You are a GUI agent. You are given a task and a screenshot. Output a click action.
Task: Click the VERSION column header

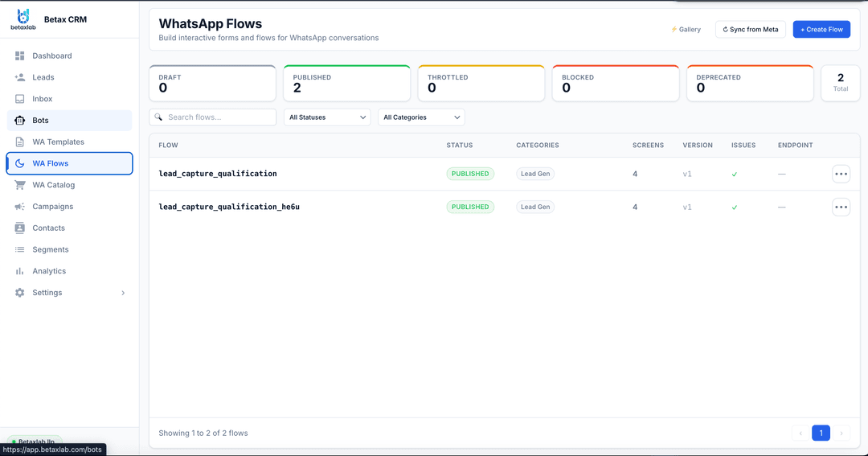pyautogui.click(x=698, y=146)
